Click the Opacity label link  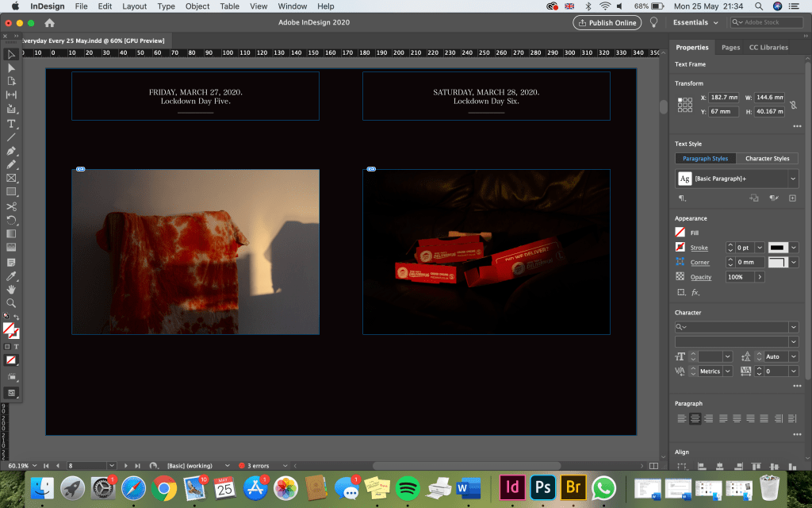(700, 277)
